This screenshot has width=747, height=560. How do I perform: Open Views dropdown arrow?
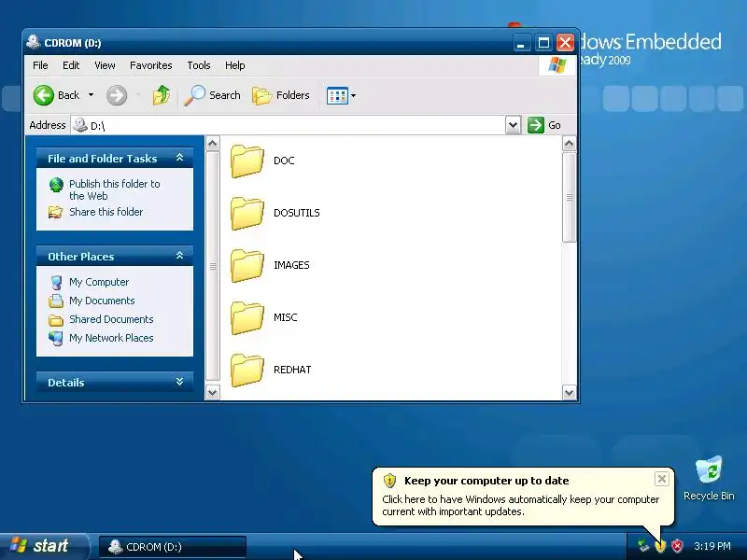(354, 95)
